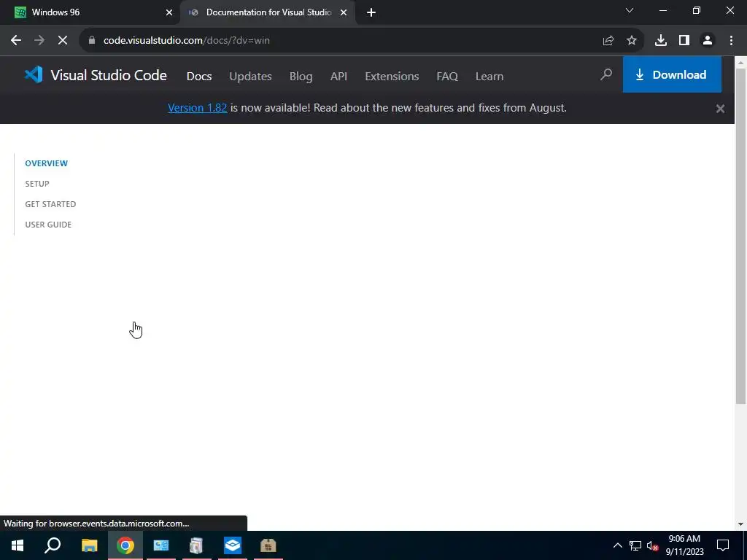The width and height of the screenshot is (747, 560).
Task: Open the API nav item
Action: (x=338, y=76)
